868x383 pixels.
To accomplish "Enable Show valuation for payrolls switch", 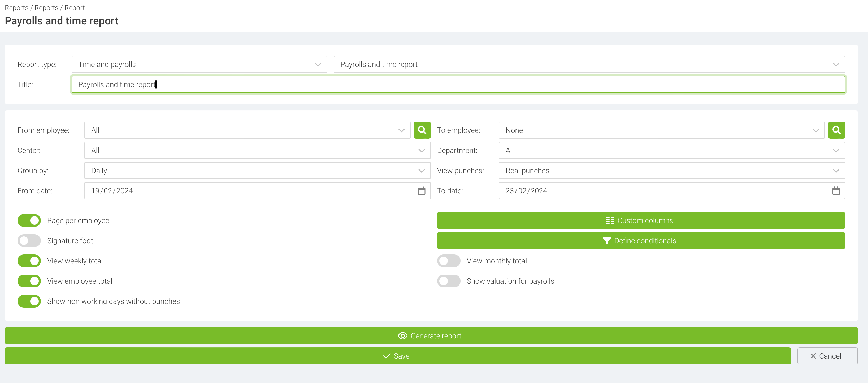I will click(449, 282).
